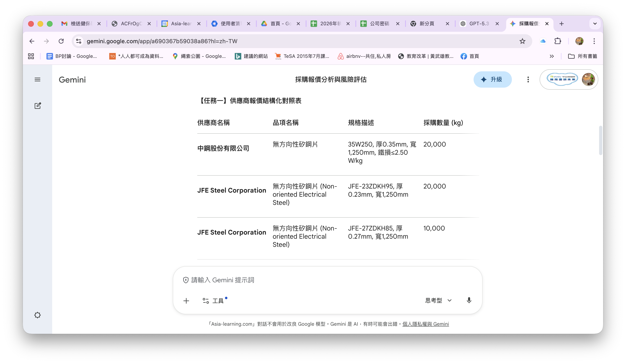Open the 所有書籤 folder

pos(582,56)
